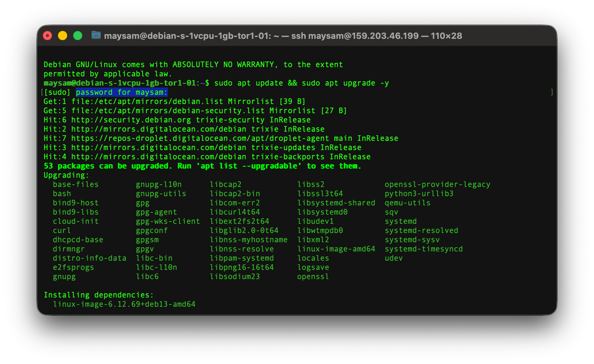594x364 pixels.
Task: Click the repos-droplet.digitalocean.com Hit:7 line
Action: tap(221, 138)
